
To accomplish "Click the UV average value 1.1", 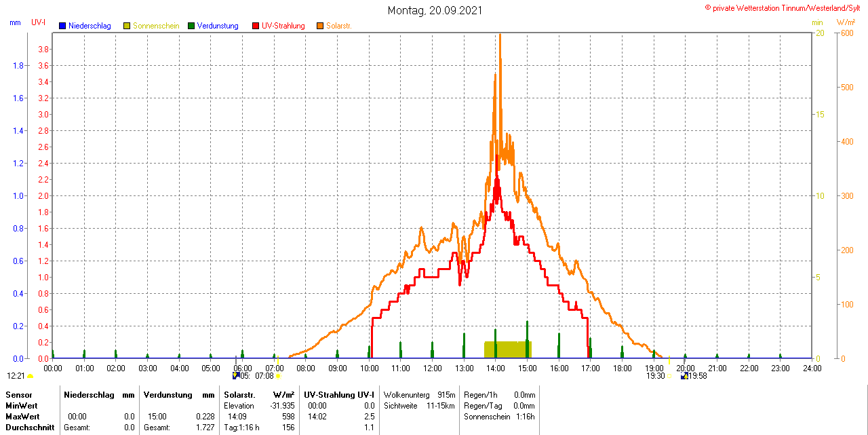I will click(370, 428).
